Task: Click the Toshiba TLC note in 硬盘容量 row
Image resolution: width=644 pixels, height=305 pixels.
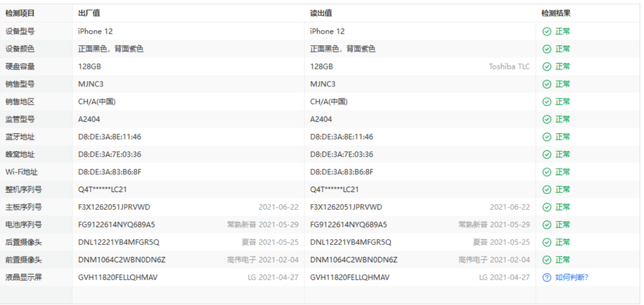Action: point(509,67)
